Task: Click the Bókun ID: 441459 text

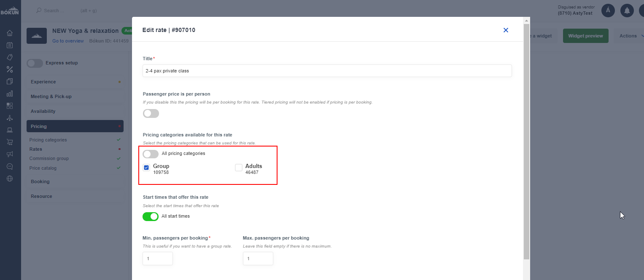Action: 109,41
